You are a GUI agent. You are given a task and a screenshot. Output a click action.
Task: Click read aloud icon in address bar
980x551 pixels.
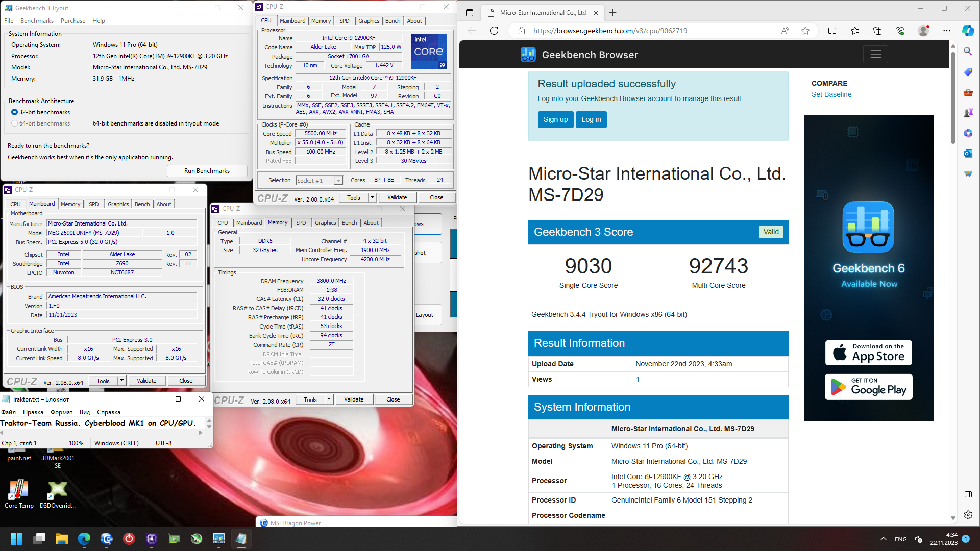pos(785,31)
